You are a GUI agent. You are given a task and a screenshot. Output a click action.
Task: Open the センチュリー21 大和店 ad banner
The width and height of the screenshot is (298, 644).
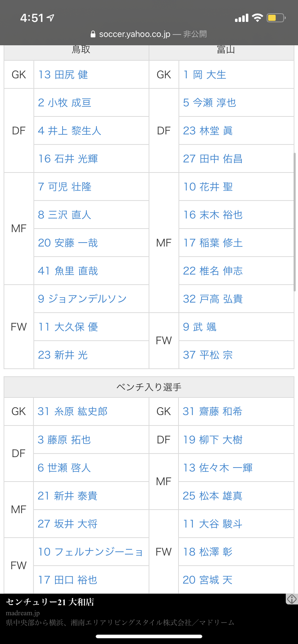click(50, 602)
